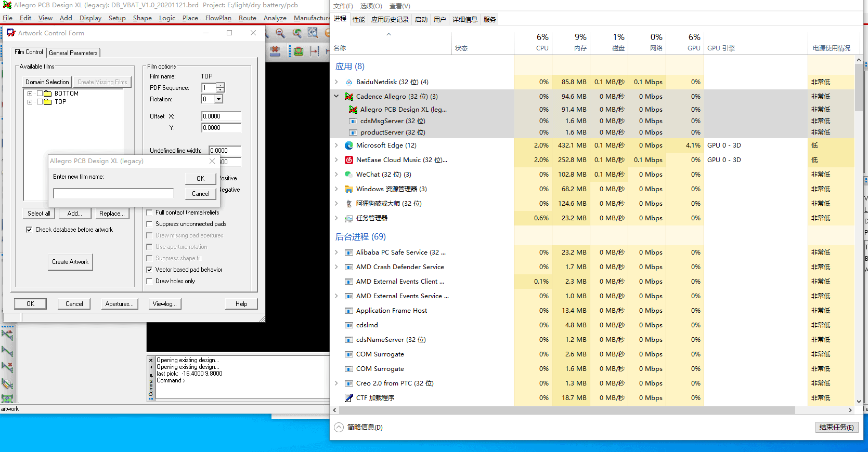
Task: Open the Setup menu in Allegro
Action: [x=117, y=18]
